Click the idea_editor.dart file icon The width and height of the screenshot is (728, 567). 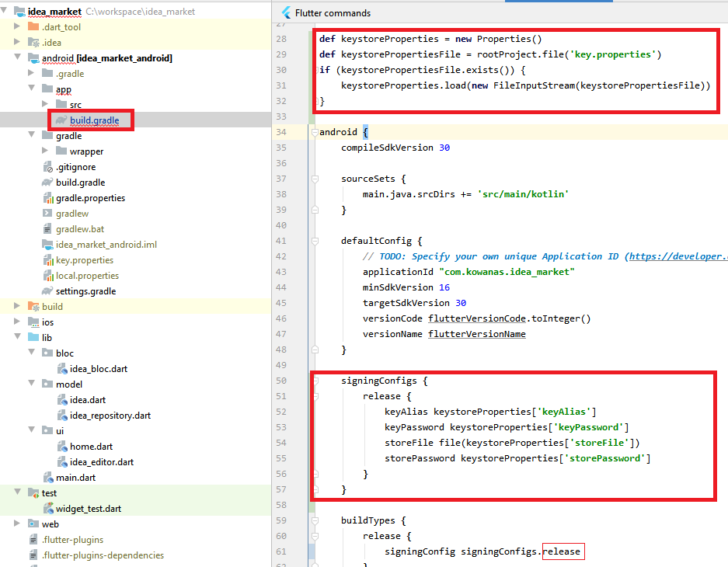pyautogui.click(x=62, y=462)
